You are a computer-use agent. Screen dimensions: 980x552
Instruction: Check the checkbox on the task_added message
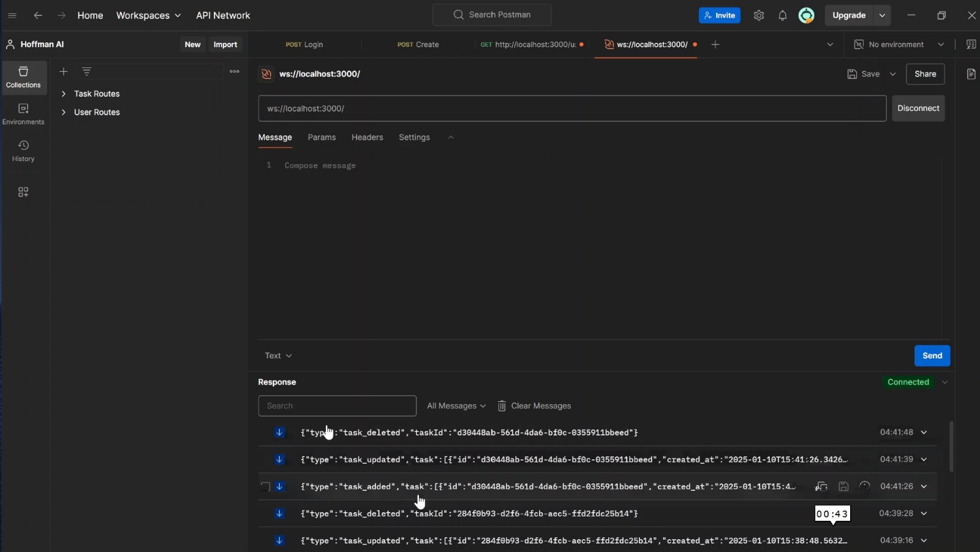265,486
